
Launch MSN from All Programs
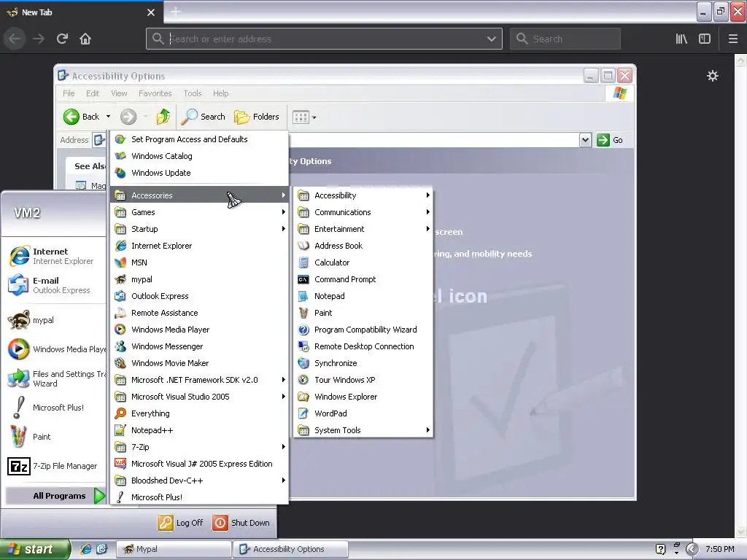[x=199, y=262]
